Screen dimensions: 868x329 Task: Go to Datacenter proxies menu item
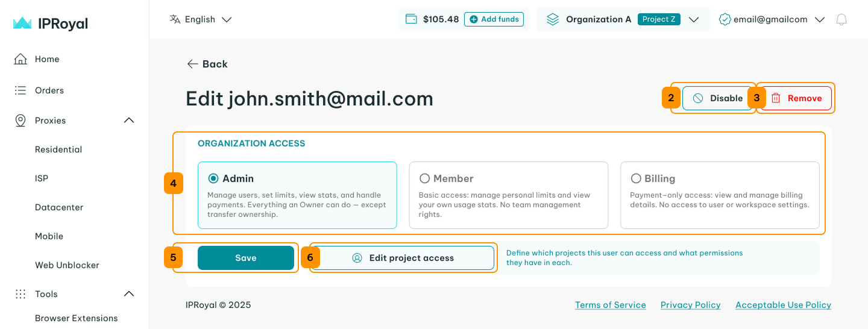pyautogui.click(x=59, y=207)
